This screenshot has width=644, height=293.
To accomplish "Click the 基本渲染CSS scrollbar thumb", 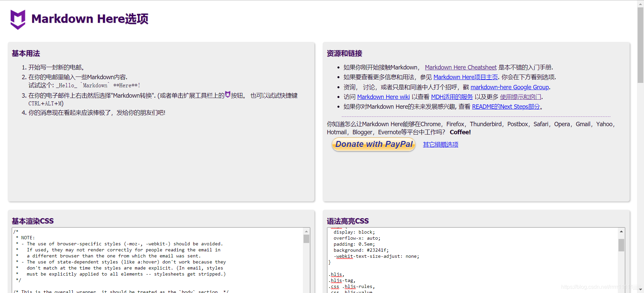I will click(x=306, y=239).
